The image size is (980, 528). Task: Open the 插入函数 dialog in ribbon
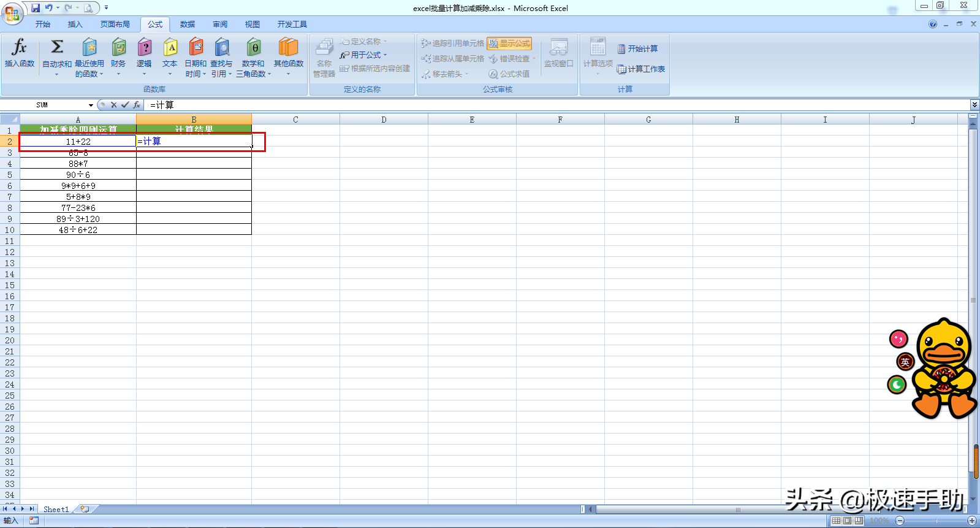[20, 54]
